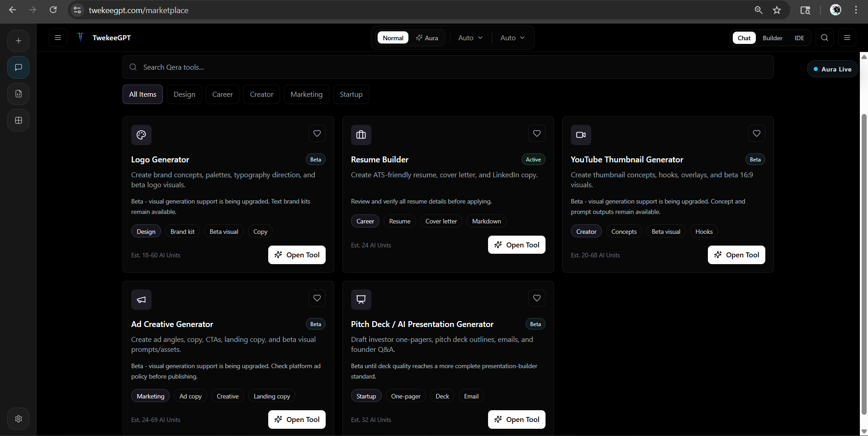The image size is (868, 436).
Task: Open the grid marketplace sidebar icon
Action: coord(19,120)
